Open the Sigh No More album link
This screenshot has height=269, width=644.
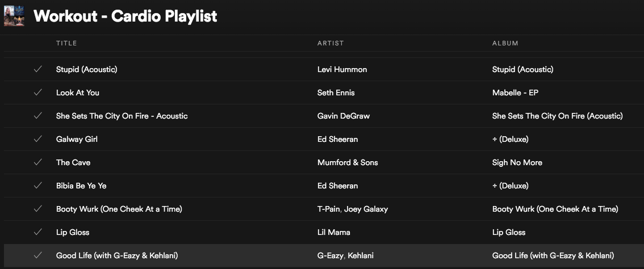[x=517, y=162]
